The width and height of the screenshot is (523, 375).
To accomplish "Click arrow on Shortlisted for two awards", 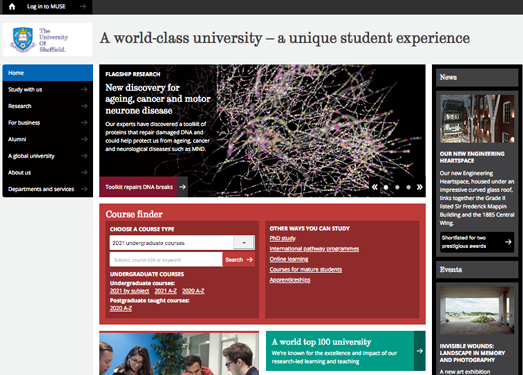I will tap(508, 242).
